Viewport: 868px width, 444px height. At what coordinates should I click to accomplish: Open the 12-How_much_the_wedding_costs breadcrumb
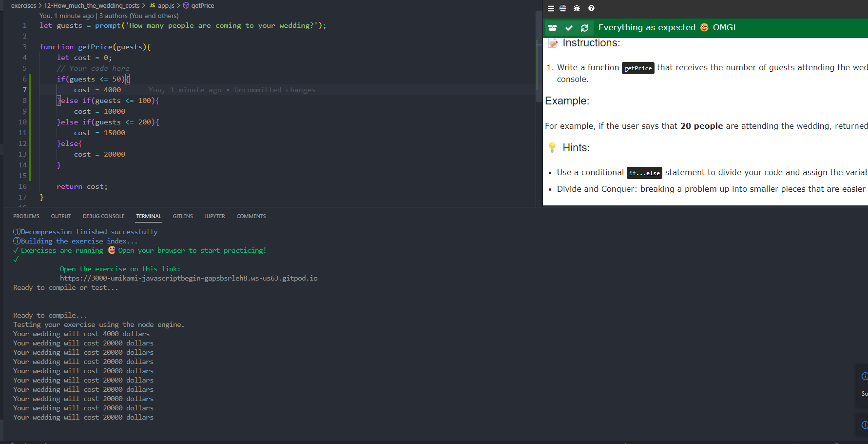pyautogui.click(x=92, y=5)
